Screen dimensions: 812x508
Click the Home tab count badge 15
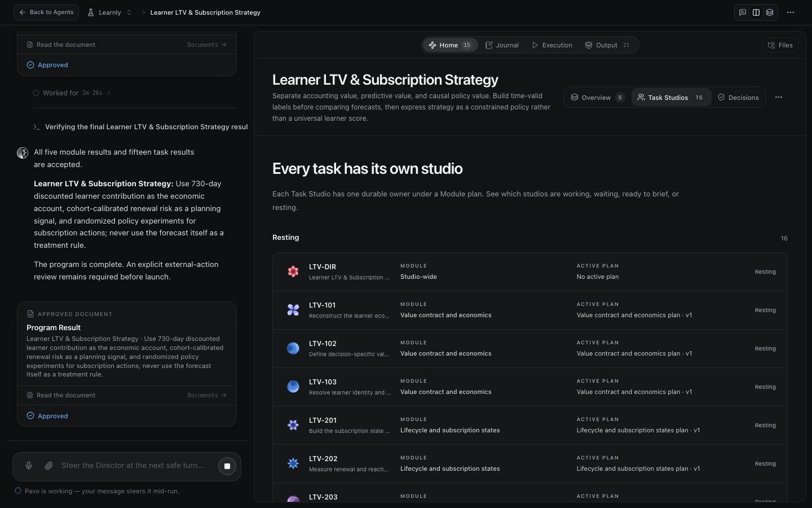tap(467, 45)
